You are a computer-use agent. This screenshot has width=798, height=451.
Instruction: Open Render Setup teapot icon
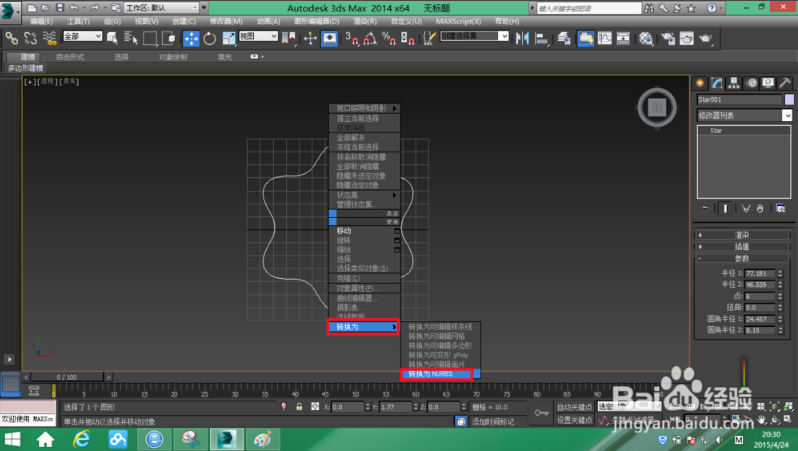tap(668, 38)
